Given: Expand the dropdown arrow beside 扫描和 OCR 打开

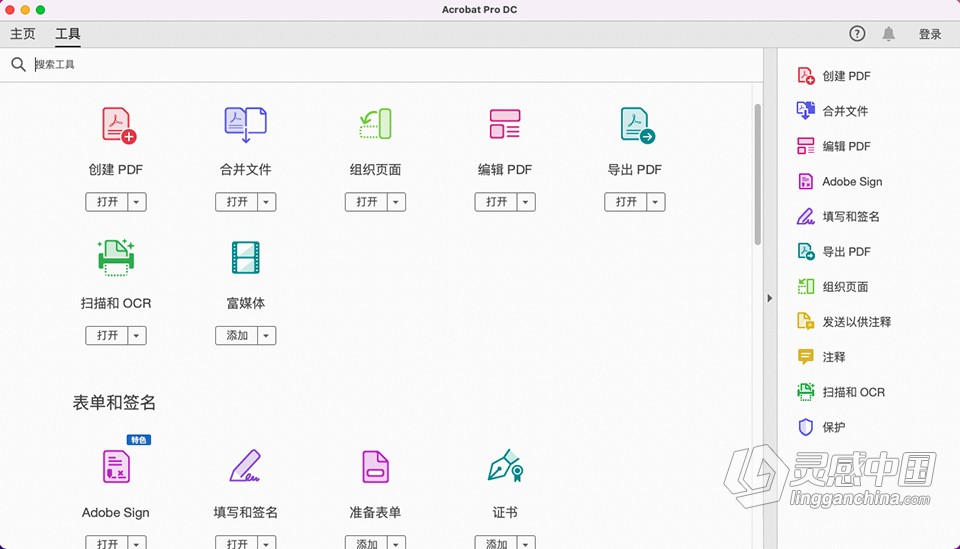Looking at the screenshot, I should click(x=137, y=335).
